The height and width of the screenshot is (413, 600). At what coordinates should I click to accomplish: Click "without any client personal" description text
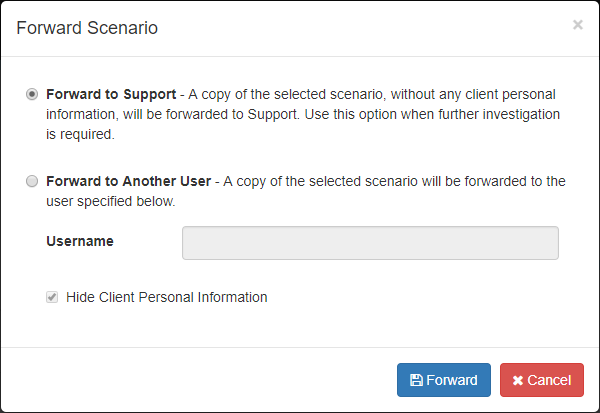tap(460, 94)
